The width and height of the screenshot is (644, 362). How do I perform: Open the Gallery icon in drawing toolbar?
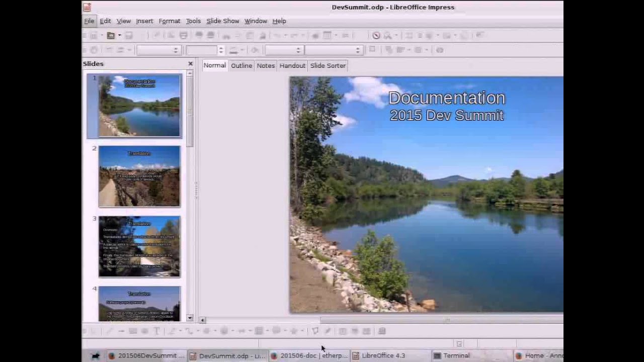(x=366, y=331)
